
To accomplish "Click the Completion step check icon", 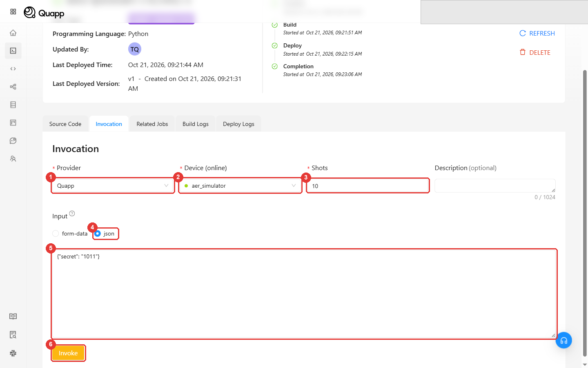I will (275, 66).
